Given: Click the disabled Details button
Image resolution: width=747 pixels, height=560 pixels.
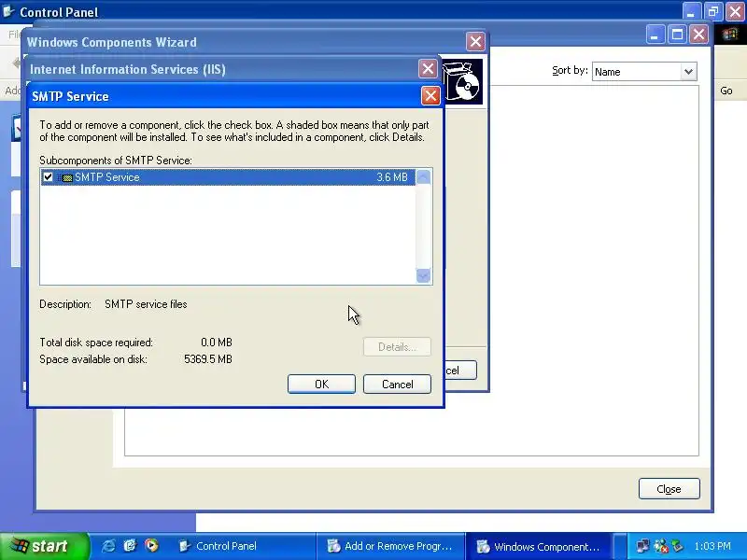Looking at the screenshot, I should click(x=398, y=346).
